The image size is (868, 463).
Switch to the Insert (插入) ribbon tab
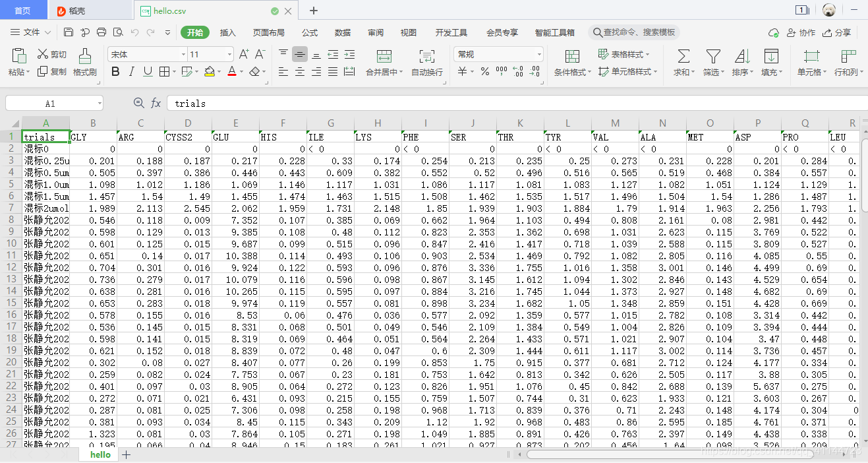tap(227, 32)
